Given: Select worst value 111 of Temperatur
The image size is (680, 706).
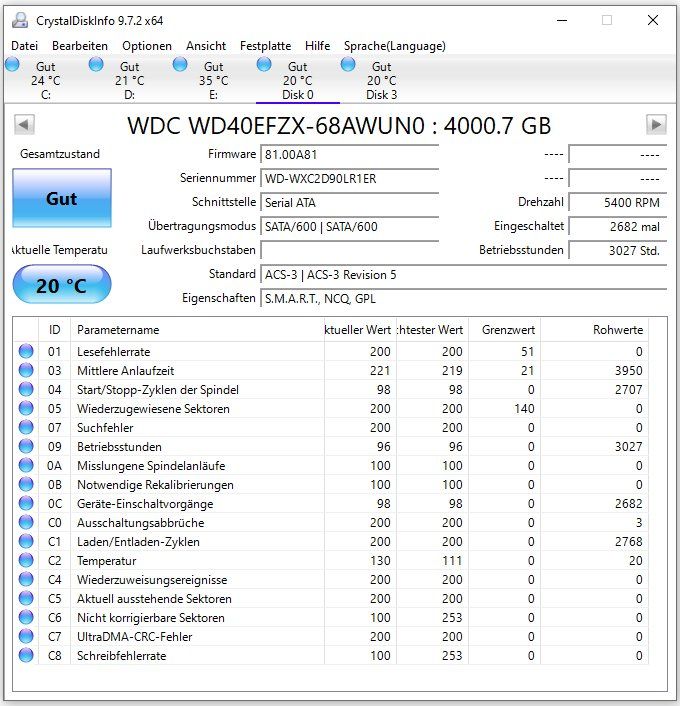Looking at the screenshot, I should [x=452, y=561].
